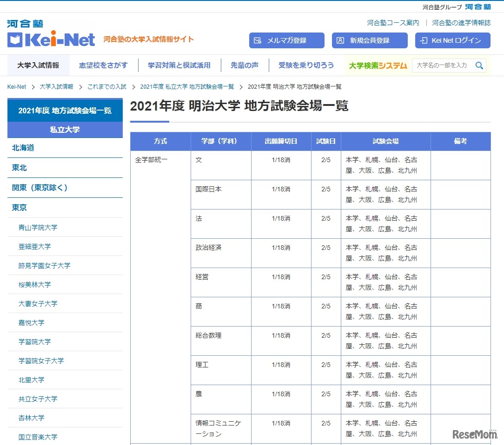Select 青山学院大学 in the sidebar list

point(38,228)
